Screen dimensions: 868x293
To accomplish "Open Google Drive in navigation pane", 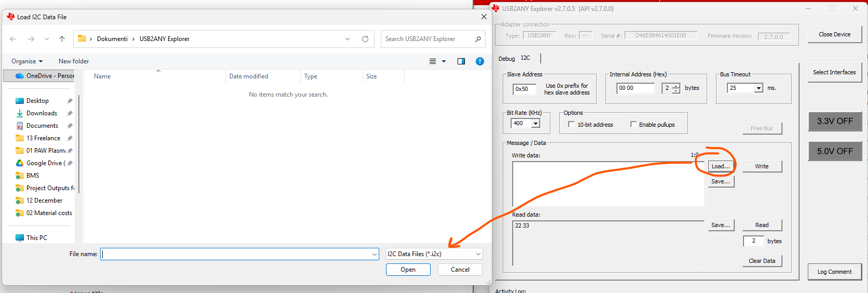I will pos(45,163).
